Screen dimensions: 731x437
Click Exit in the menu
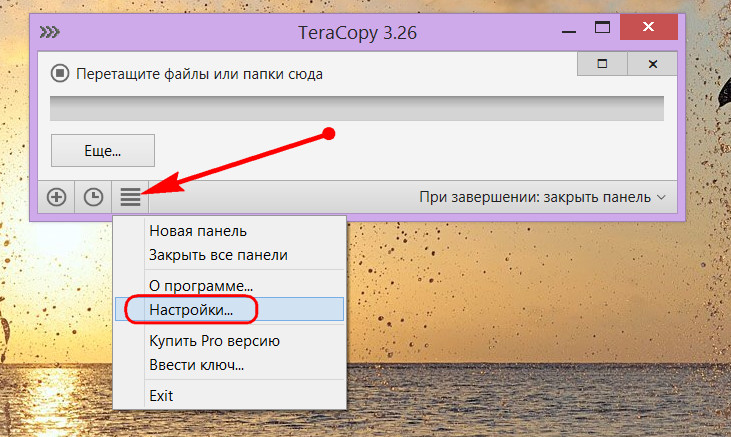(229, 395)
